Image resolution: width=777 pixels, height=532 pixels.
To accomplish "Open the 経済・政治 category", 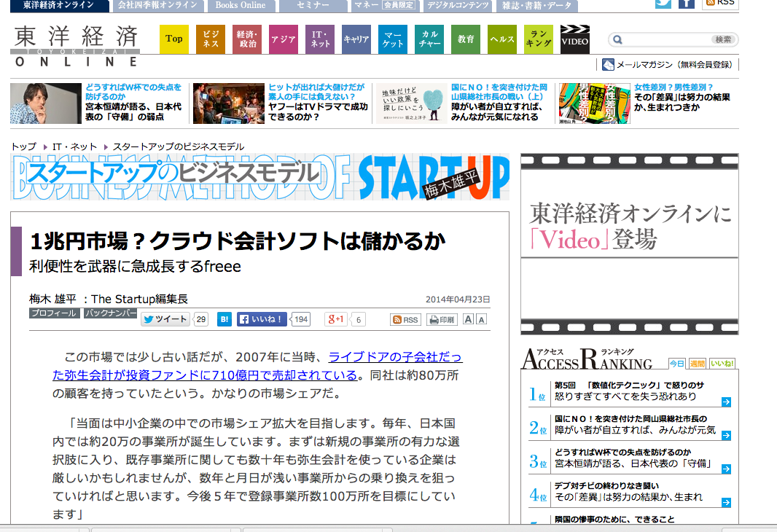I will pyautogui.click(x=247, y=39).
